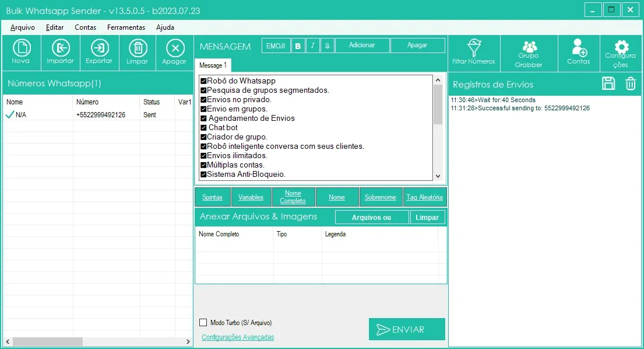Open the Importar numbers tool

(61, 52)
